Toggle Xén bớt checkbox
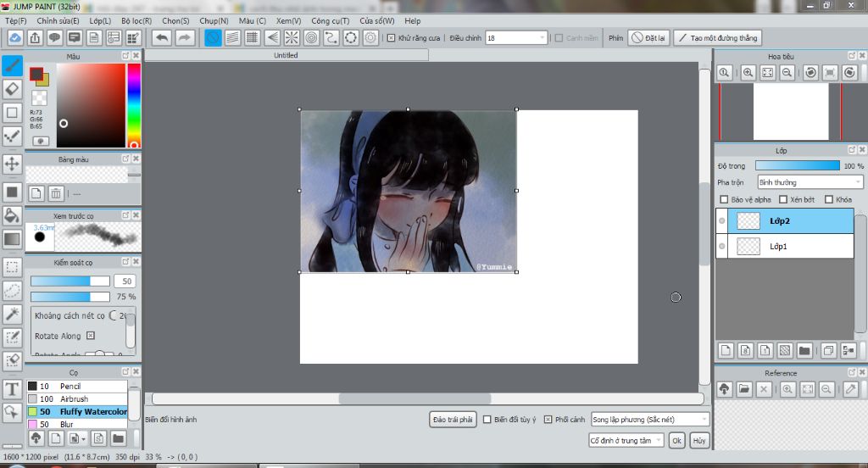This screenshot has height=468, width=868. coord(782,199)
